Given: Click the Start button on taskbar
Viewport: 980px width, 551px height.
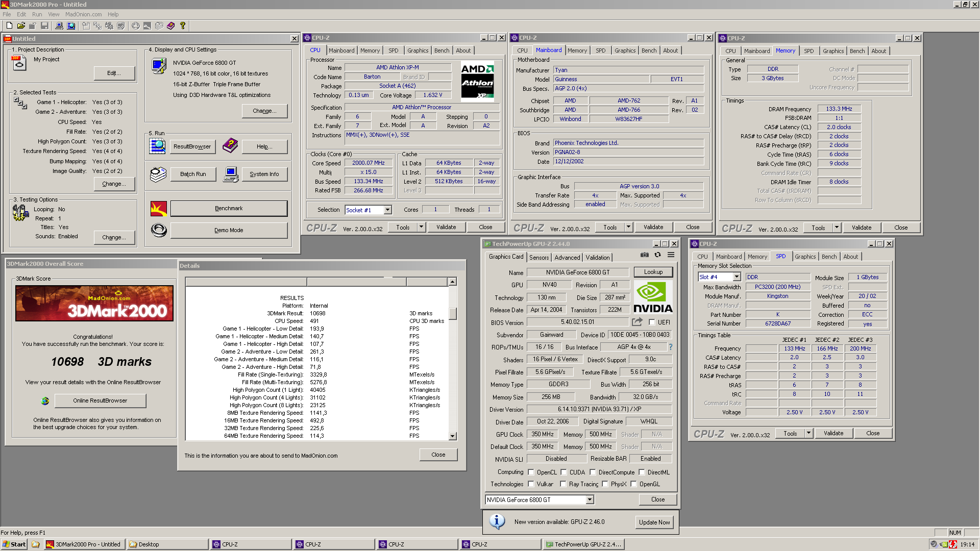Looking at the screenshot, I should pyautogui.click(x=14, y=544).
